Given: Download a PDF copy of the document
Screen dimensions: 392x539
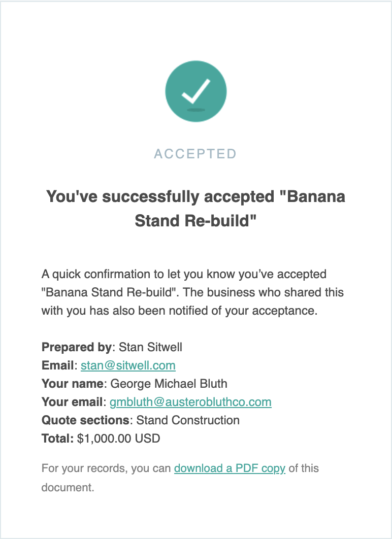Looking at the screenshot, I should tap(230, 468).
